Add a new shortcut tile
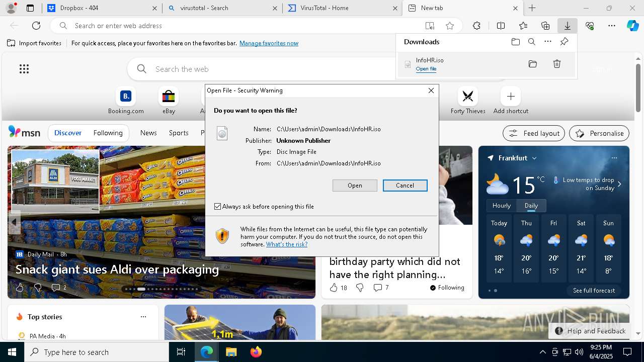Image resolution: width=644 pixels, height=362 pixels. click(x=511, y=101)
